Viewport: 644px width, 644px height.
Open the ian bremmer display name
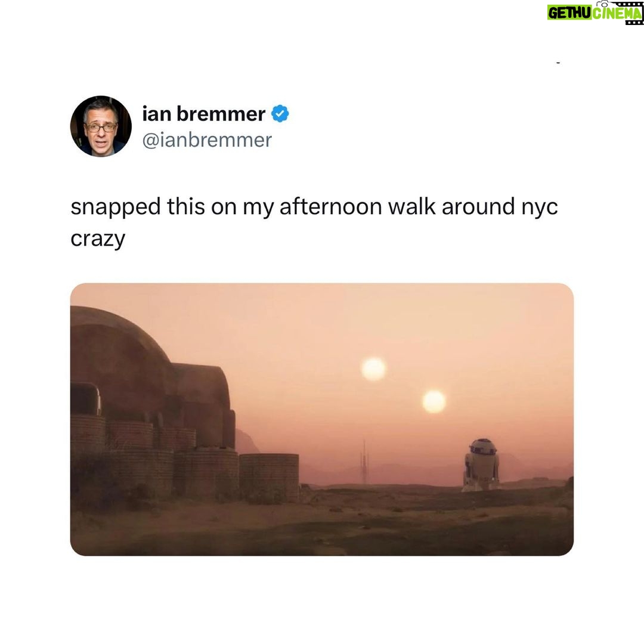coord(204,114)
